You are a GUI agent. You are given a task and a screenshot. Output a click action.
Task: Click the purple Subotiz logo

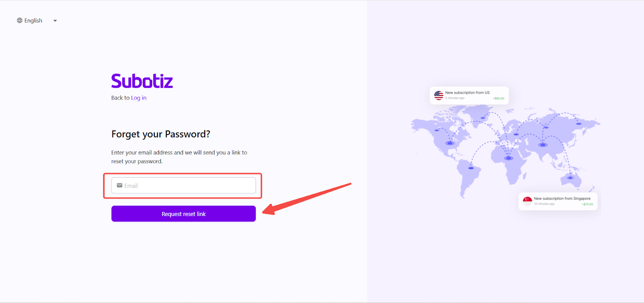point(142,81)
